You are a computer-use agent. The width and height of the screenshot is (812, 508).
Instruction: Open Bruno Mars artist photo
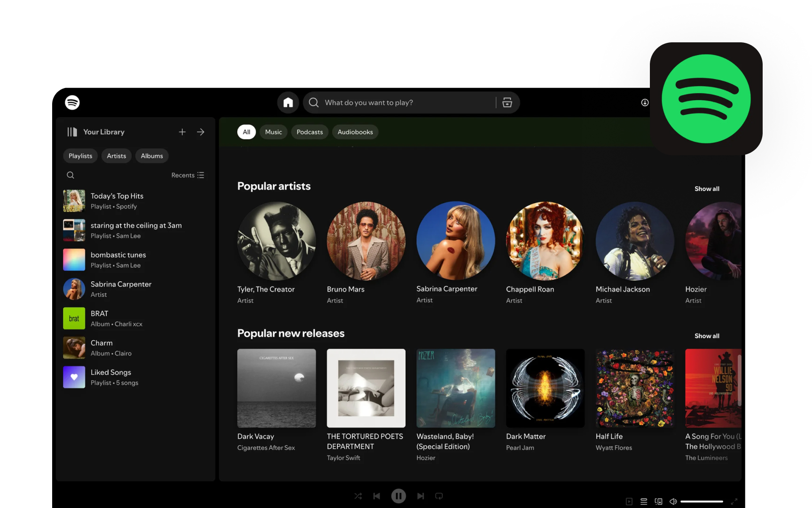point(366,241)
